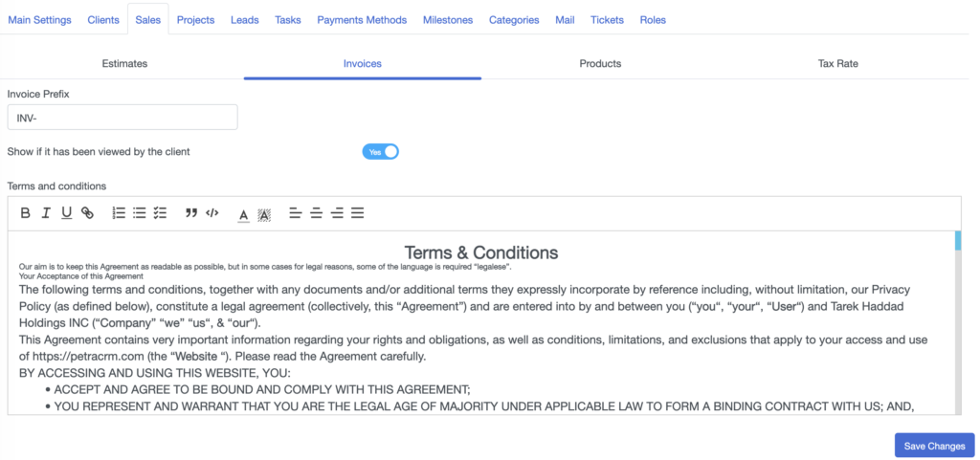This screenshot has height=460, width=980.
Task: Create a numbered list
Action: [x=119, y=213]
